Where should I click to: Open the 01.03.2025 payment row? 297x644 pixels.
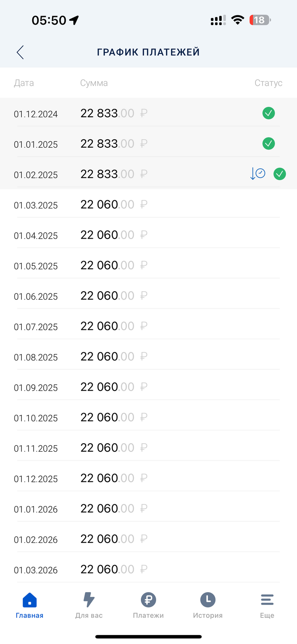point(148,205)
